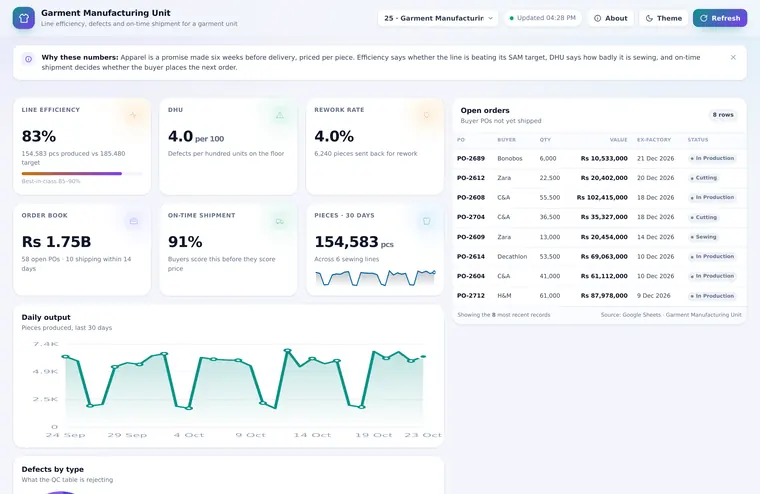This screenshot has width=760, height=494.
Task: Sort by PO column header
Action: 460,140
